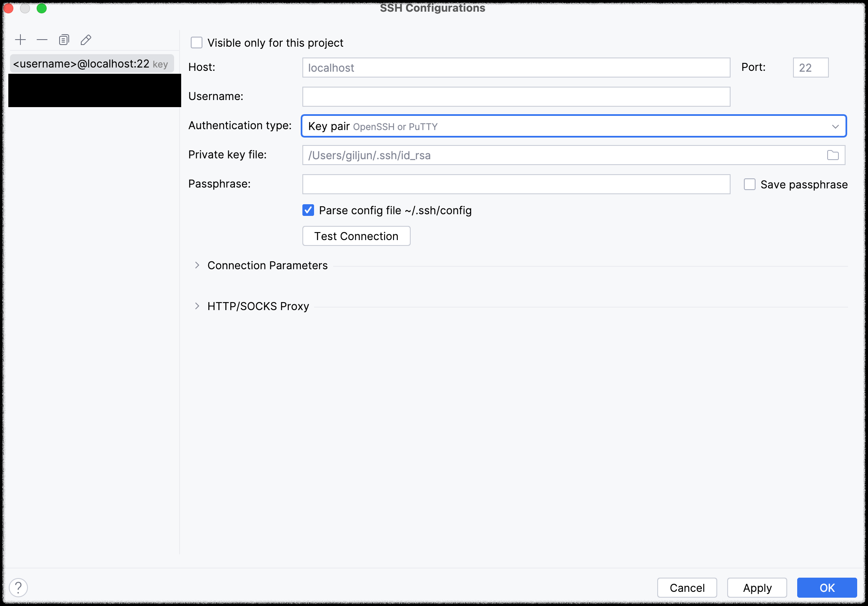Focus the Username input field
This screenshot has height=606, width=868.
pyautogui.click(x=516, y=97)
